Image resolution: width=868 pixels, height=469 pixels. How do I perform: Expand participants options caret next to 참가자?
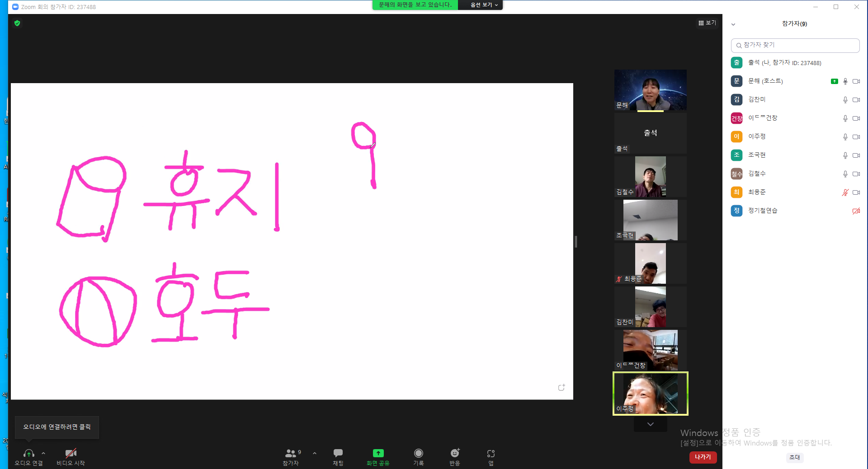pyautogui.click(x=315, y=453)
